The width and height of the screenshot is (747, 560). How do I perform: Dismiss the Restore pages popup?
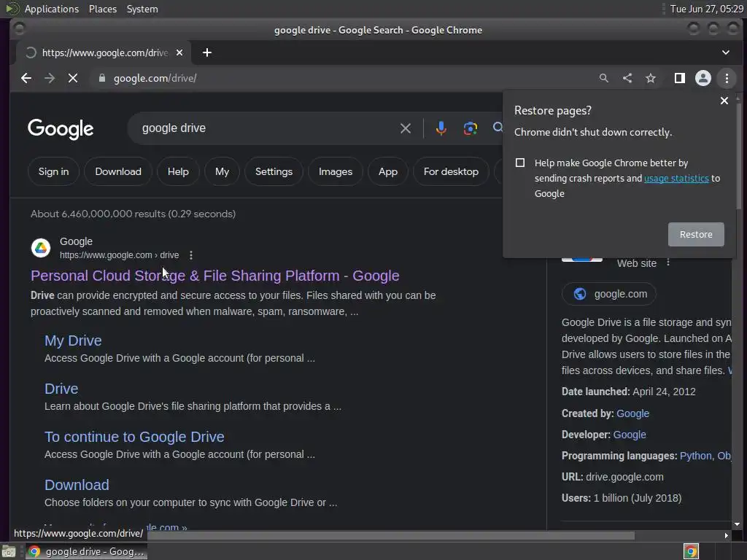click(x=724, y=101)
